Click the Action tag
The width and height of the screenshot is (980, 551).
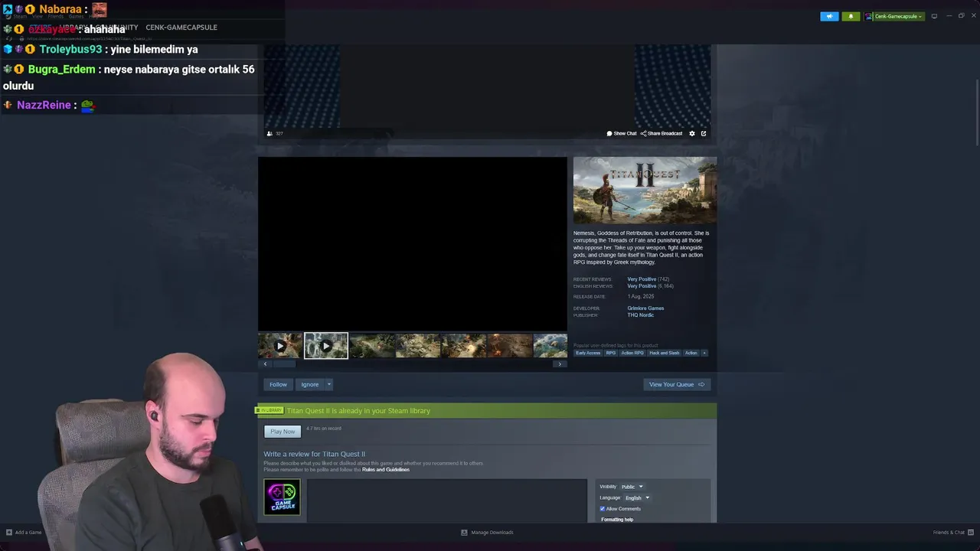click(691, 353)
